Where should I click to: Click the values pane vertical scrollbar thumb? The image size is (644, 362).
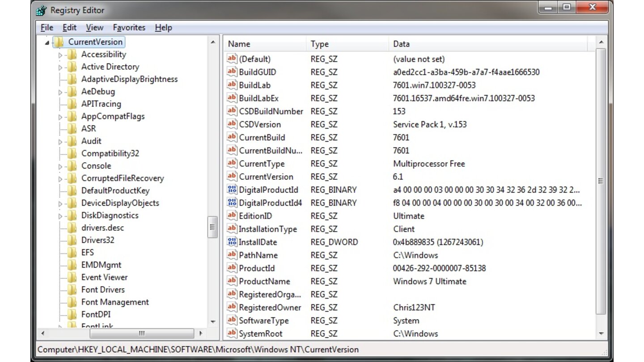click(601, 181)
